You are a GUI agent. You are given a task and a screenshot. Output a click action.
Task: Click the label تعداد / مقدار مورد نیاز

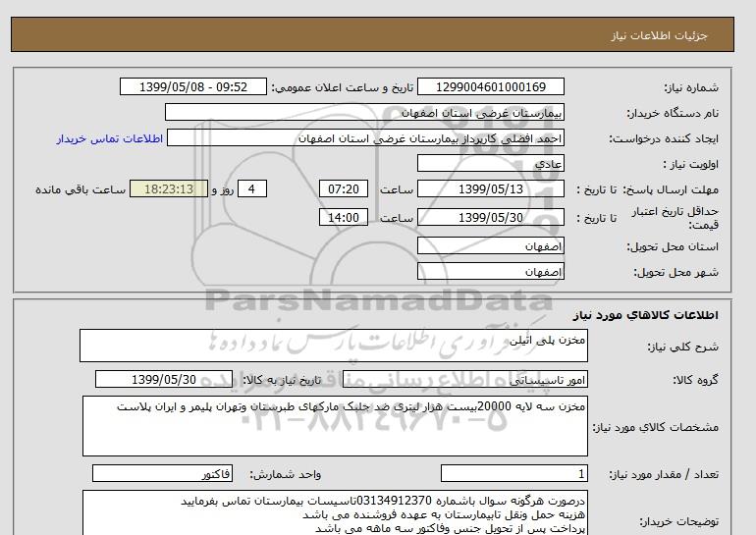coord(664,475)
